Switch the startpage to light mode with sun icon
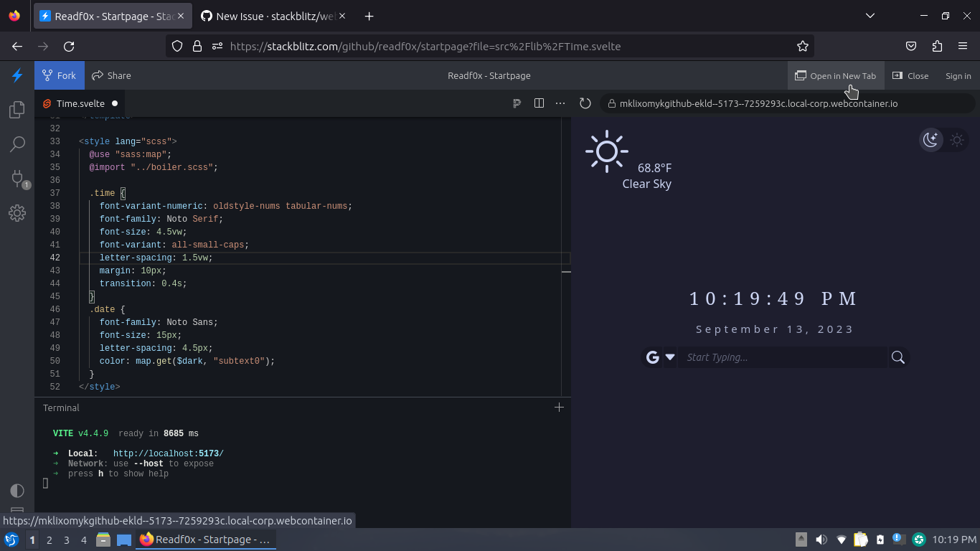This screenshot has height=551, width=980. pyautogui.click(x=957, y=140)
